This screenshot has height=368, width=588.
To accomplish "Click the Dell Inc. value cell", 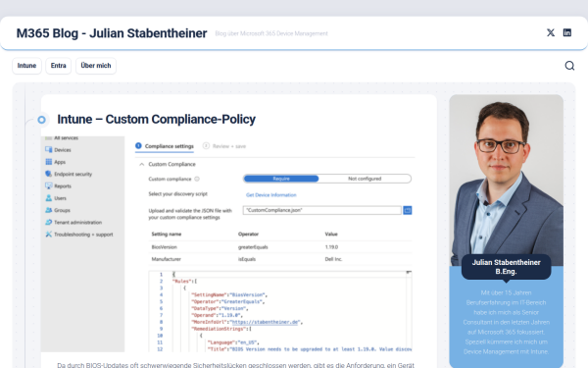I will (x=334, y=259).
